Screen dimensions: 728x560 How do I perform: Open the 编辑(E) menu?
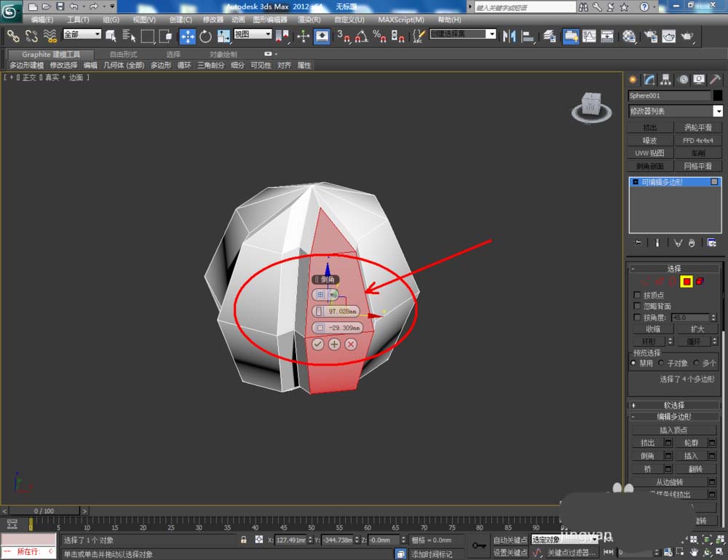(42, 20)
